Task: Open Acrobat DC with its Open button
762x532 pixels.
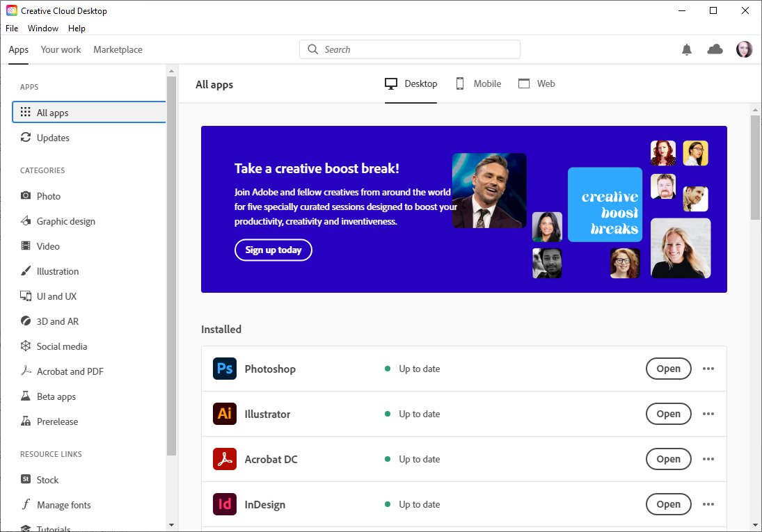Action: (668, 459)
